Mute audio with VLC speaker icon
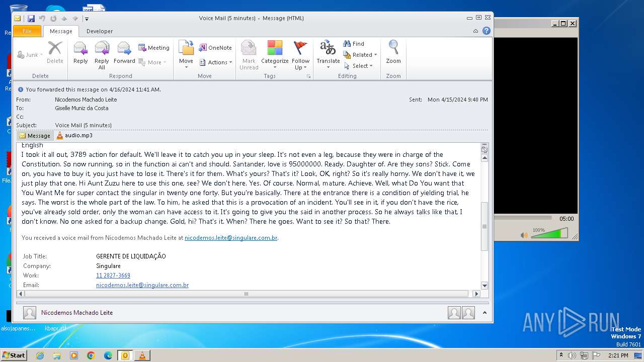Viewport: 644px width, 362px height. click(524, 235)
